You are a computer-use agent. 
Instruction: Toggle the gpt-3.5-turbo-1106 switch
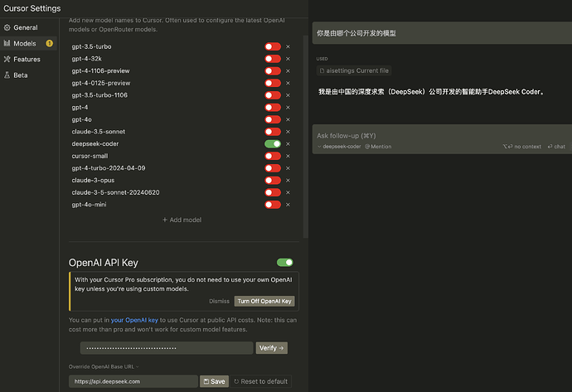coord(273,95)
